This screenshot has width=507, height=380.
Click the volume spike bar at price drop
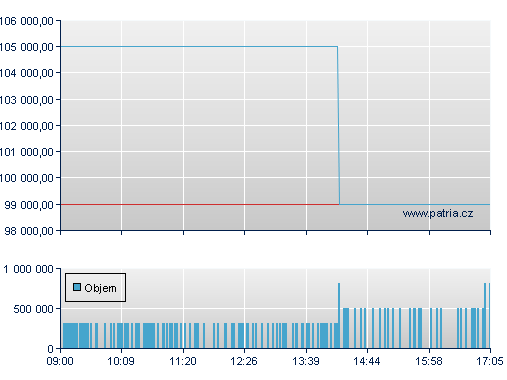pyautogui.click(x=339, y=315)
